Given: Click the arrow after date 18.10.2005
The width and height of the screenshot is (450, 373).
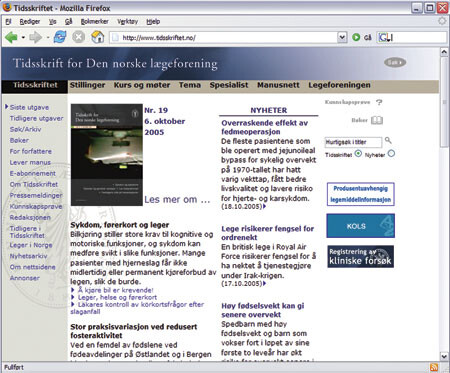Looking at the screenshot, I should point(265,206).
